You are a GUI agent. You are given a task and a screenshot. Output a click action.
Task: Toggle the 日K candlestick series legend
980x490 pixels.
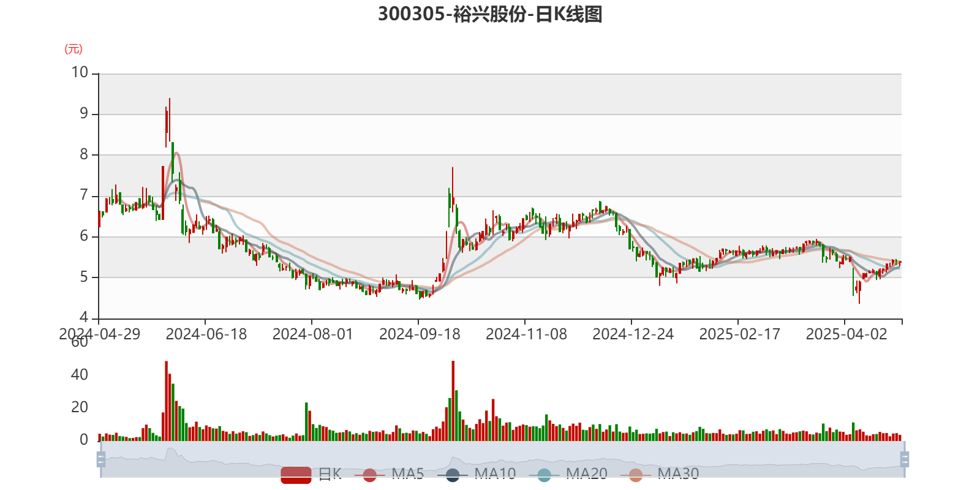(311, 474)
